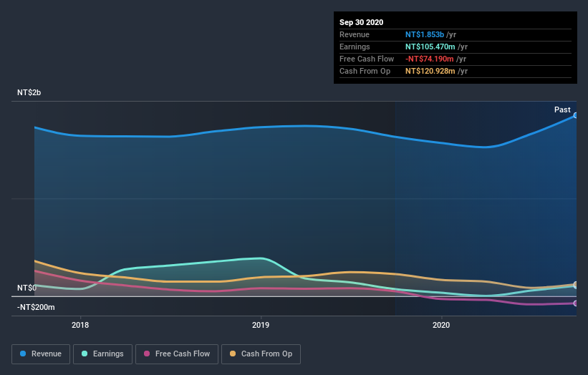Click the NT$1.853b revenue value
The height and width of the screenshot is (375, 588).
tap(425, 34)
